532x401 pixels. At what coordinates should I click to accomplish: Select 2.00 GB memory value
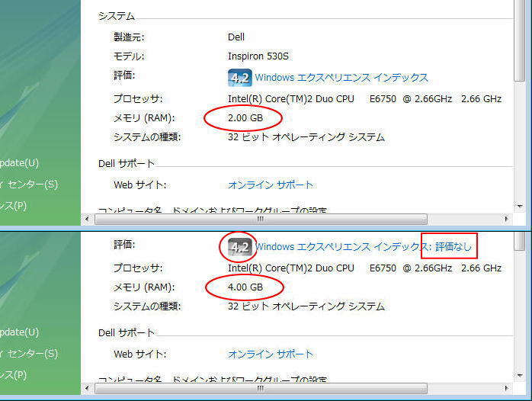coord(245,118)
